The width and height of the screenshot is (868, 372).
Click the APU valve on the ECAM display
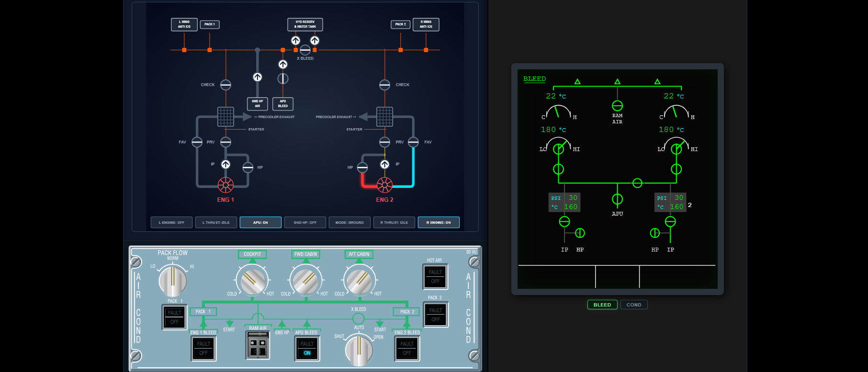[618, 199]
